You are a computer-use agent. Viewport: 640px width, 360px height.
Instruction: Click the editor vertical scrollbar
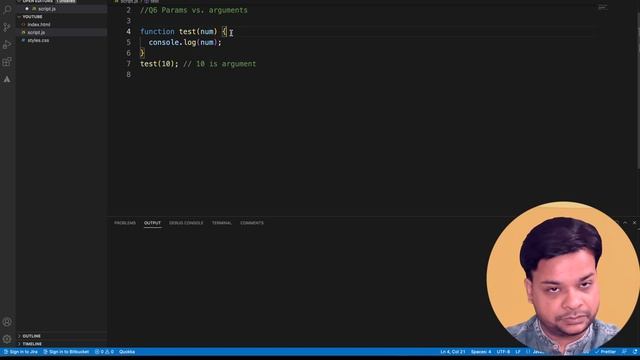click(638, 90)
